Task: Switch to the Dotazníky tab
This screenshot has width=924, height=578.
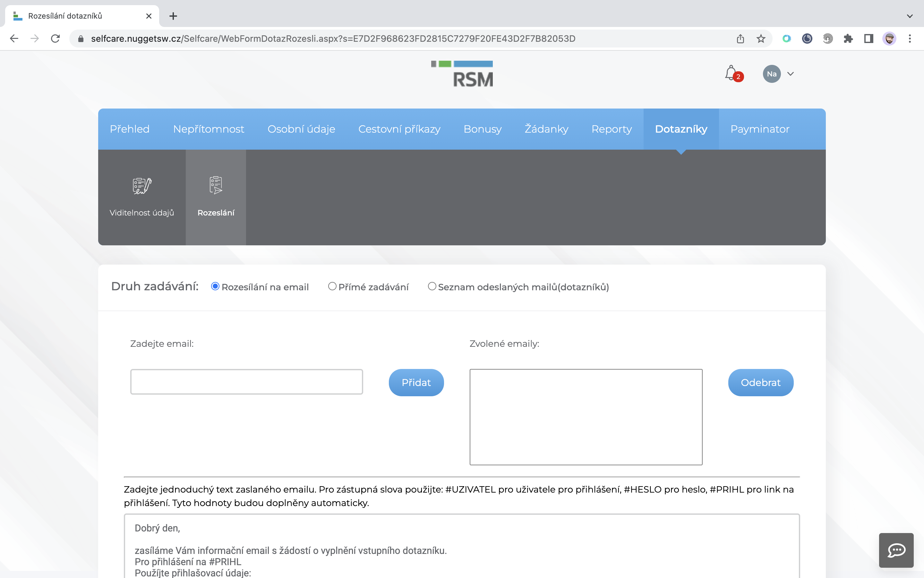Action: [681, 129]
